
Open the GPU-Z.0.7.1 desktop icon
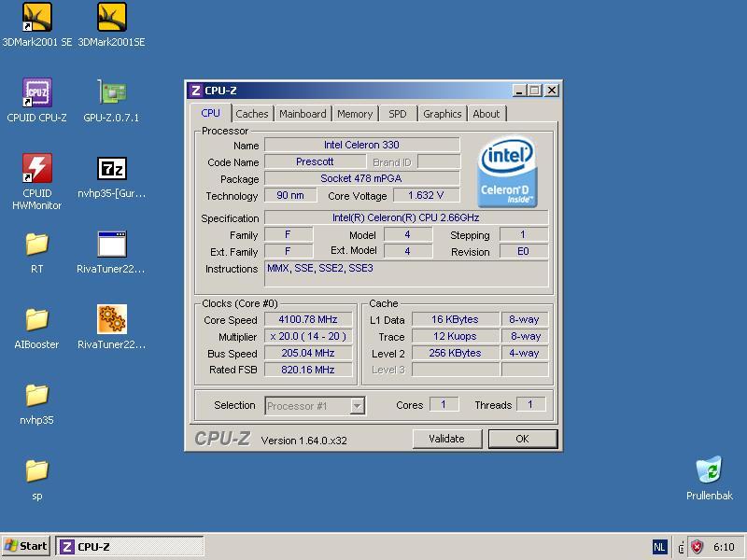point(112,92)
